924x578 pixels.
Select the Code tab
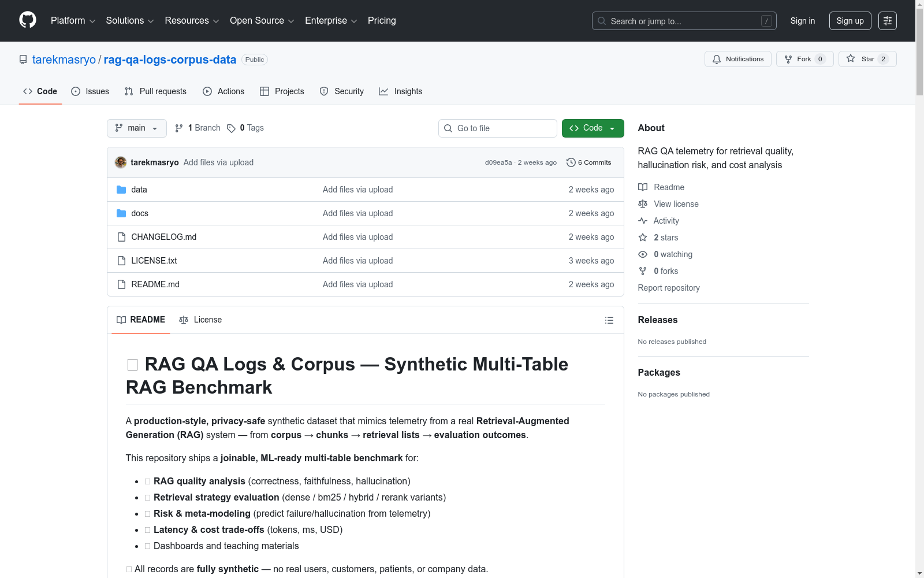point(40,91)
